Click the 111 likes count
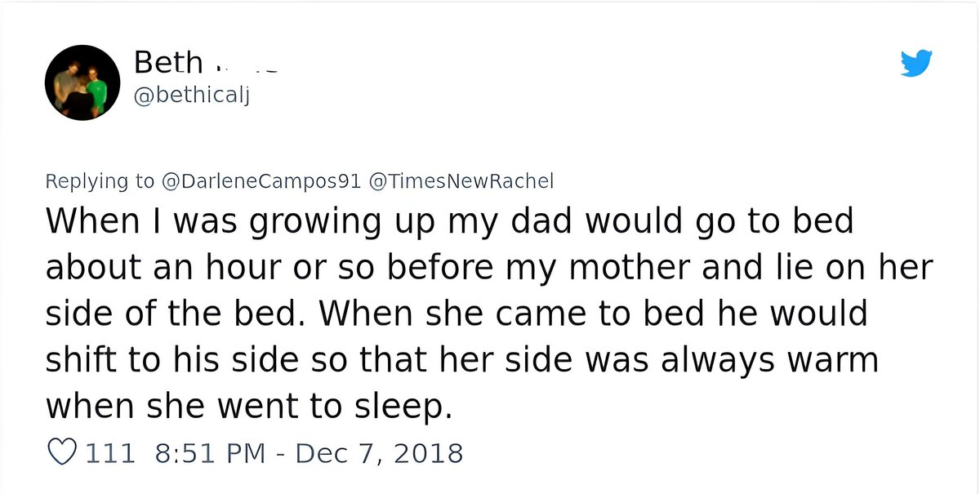This screenshot has height=494, width=980. [110, 452]
